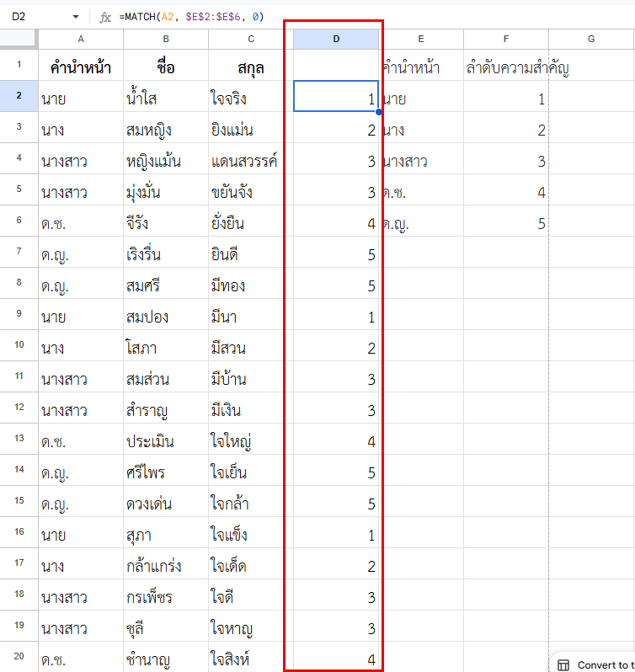Select row 1 header
635x672 pixels.
click(x=19, y=65)
